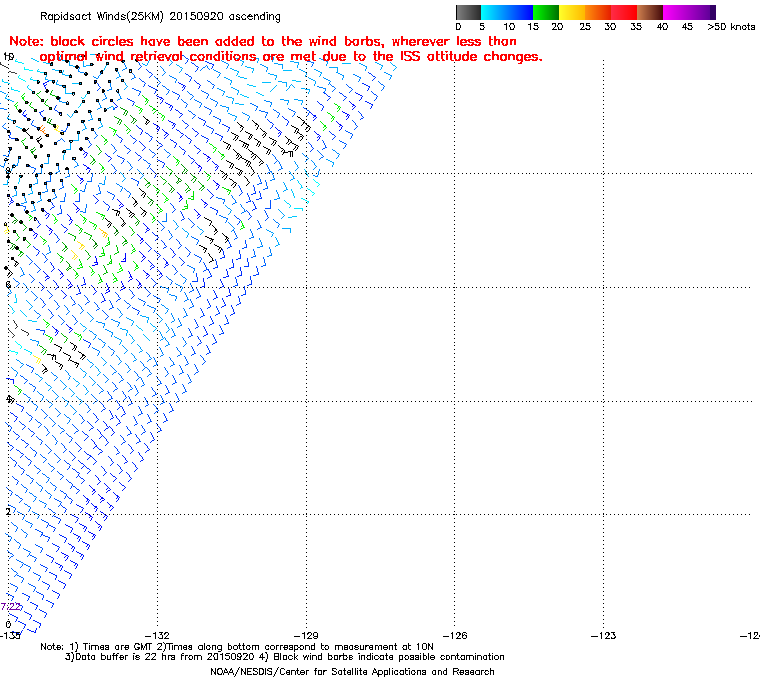Click the latitude '2' axis label
Viewport: 760px width, 688px height.
(x=8, y=512)
